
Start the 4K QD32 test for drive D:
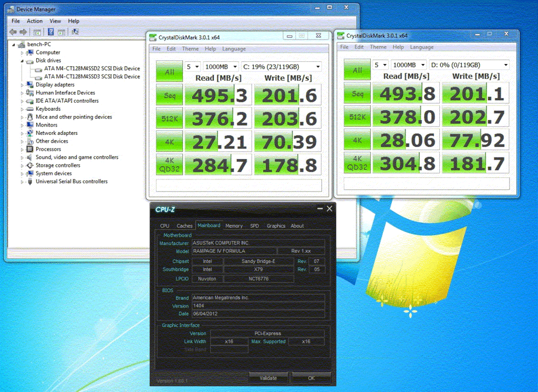[357, 163]
